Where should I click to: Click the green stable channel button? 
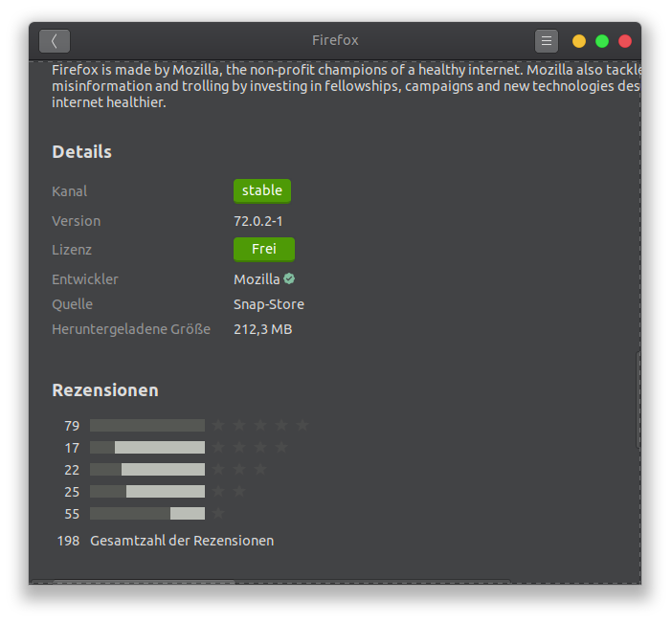(x=262, y=190)
